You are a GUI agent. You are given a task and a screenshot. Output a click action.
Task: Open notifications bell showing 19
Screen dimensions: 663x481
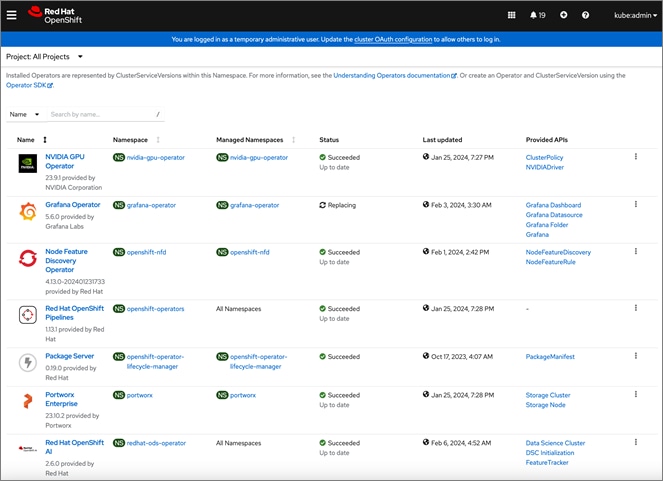tap(537, 15)
